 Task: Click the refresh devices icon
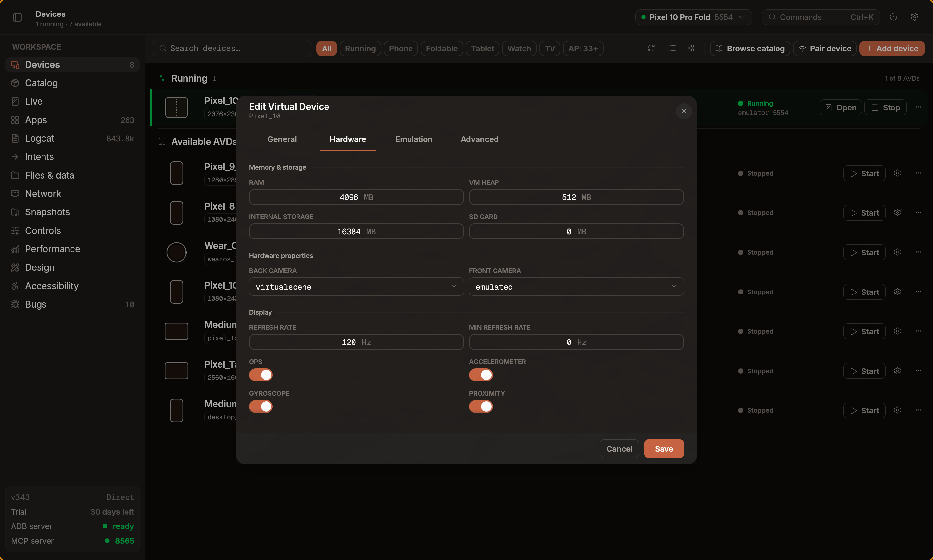click(651, 48)
